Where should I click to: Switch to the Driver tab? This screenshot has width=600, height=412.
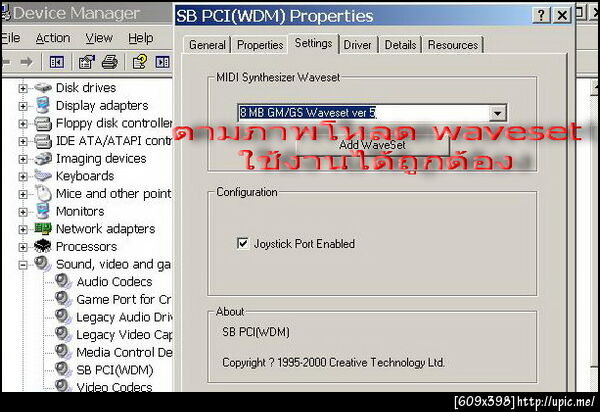point(357,45)
